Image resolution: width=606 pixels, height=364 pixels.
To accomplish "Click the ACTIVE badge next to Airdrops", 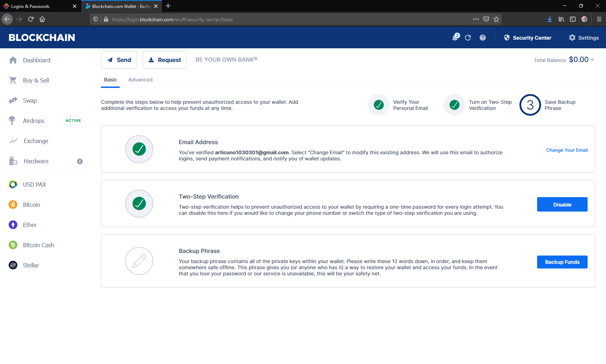I will pos(73,120).
